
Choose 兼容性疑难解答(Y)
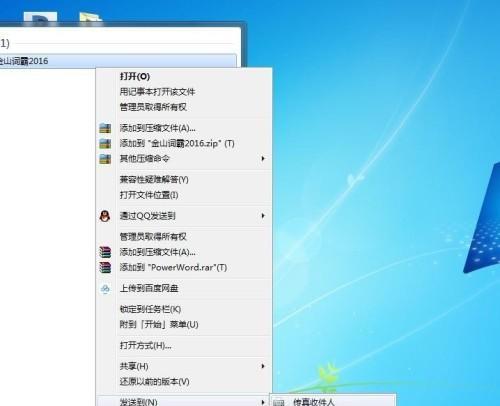[154, 180]
